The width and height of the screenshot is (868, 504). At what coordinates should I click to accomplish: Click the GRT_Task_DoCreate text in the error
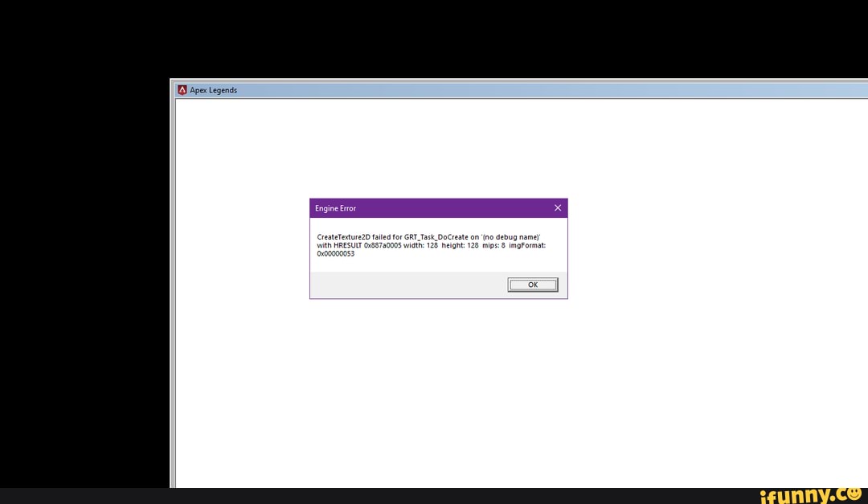[434, 236]
